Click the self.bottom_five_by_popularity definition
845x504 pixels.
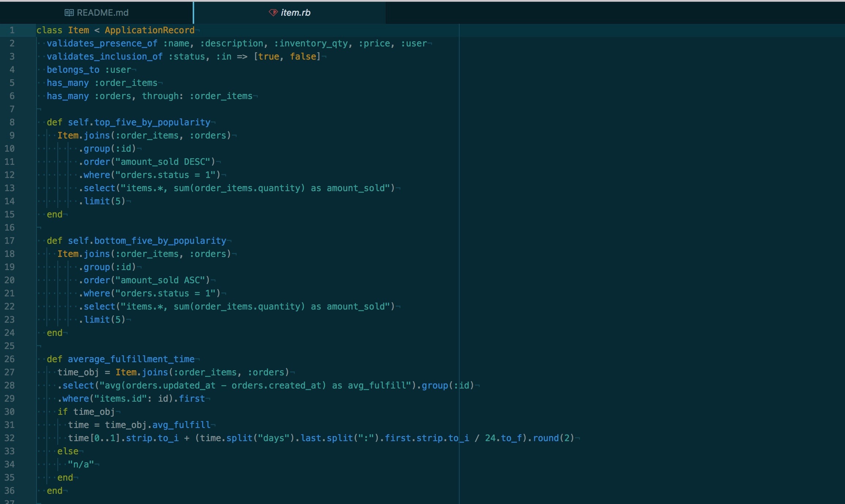[147, 241]
